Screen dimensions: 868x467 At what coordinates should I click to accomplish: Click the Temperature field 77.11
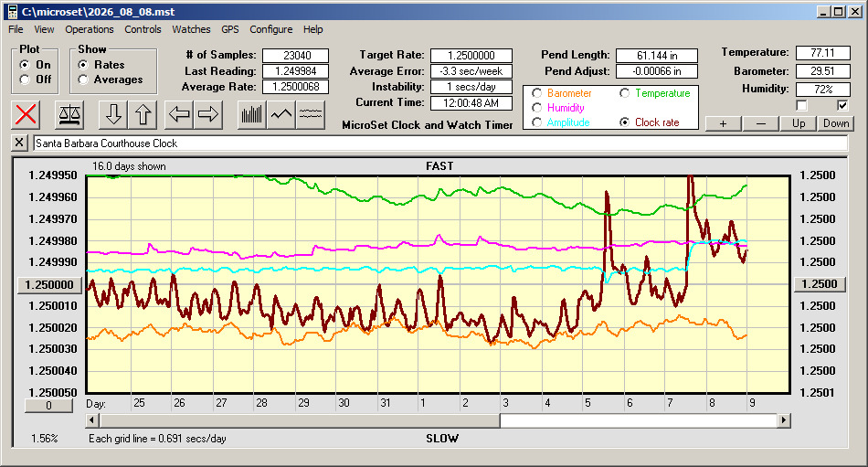(x=822, y=53)
